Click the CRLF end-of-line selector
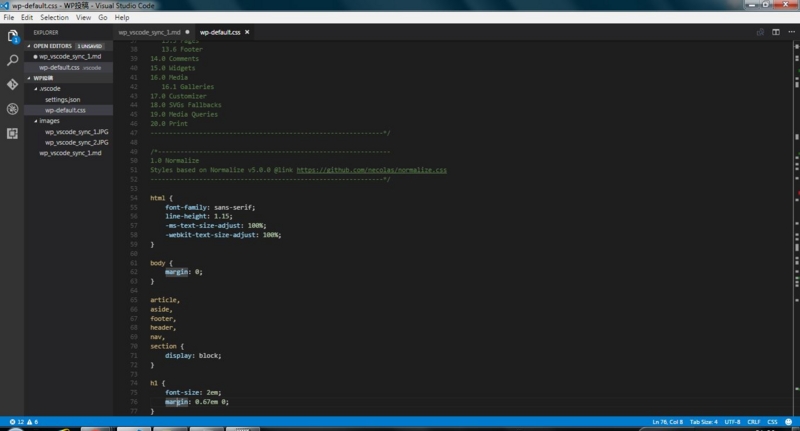Screen dimensions: 800x431 pos(754,422)
